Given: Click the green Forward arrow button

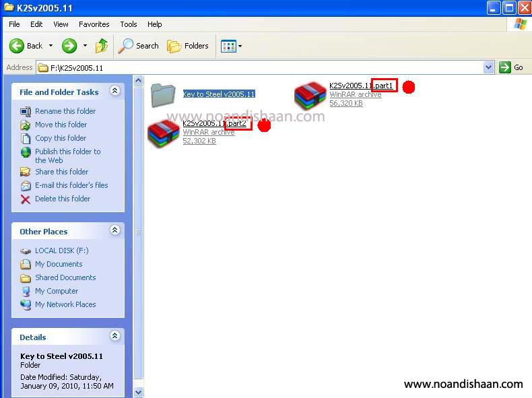Looking at the screenshot, I should tap(69, 46).
